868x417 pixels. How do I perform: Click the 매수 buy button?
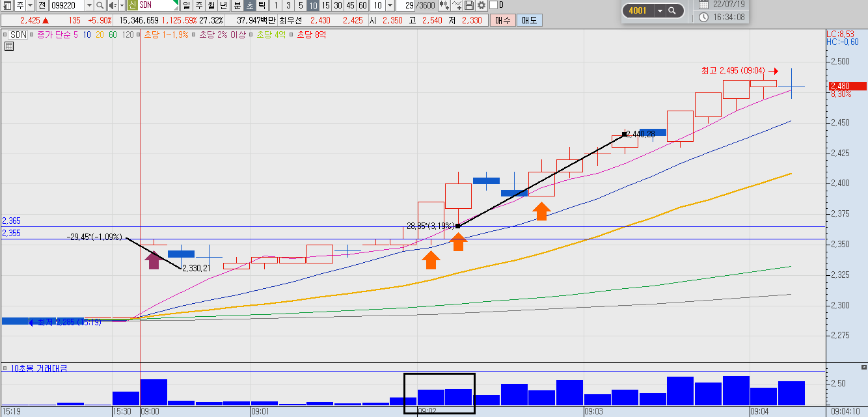coord(503,20)
